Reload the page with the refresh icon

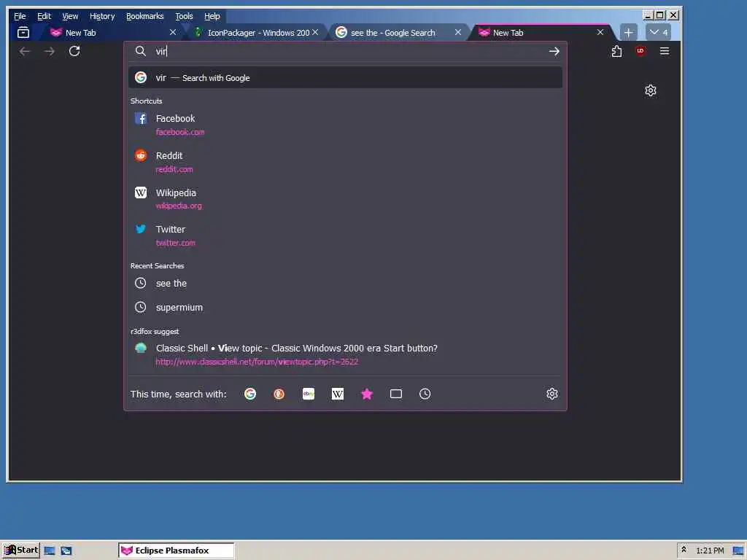[x=74, y=51]
